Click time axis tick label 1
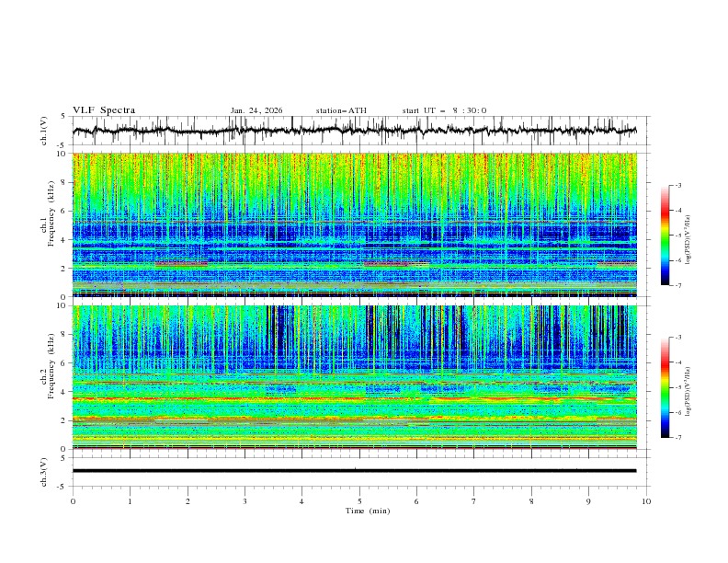The image size is (728, 563). point(130,501)
